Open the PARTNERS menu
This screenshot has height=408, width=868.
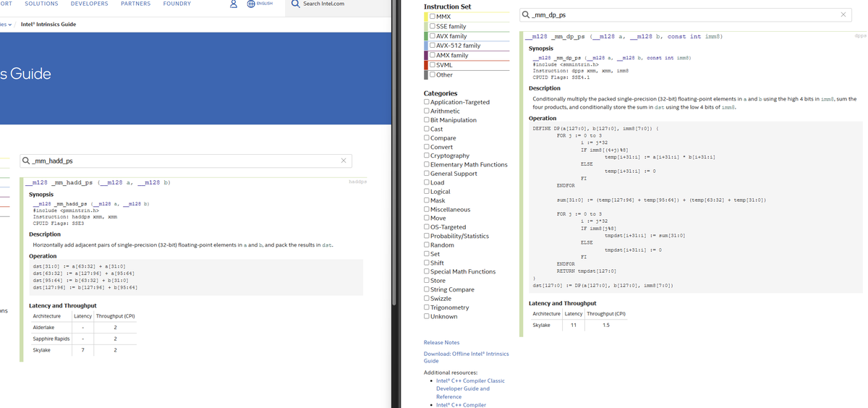point(136,4)
